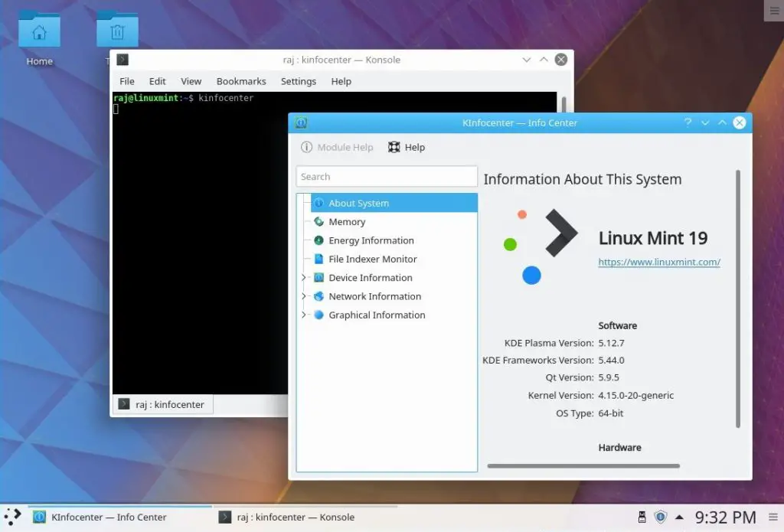Viewport: 784px width, 532px height.
Task: Click the KInfocenter window title icon
Action: pos(301,122)
